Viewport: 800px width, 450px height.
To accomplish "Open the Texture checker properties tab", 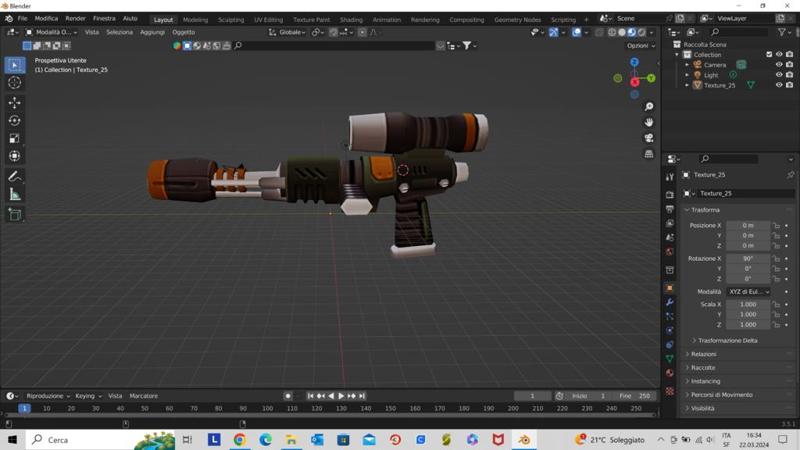I will 670,391.
